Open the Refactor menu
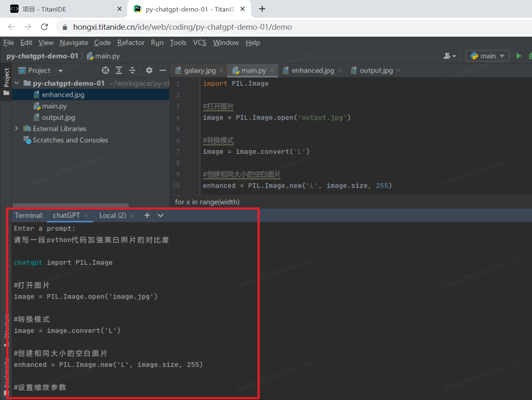This screenshot has width=532, height=400. 131,42
